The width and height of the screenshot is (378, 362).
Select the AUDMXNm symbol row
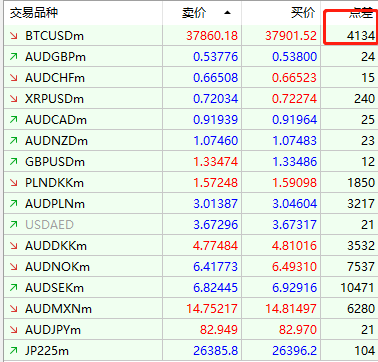[x=191, y=309]
